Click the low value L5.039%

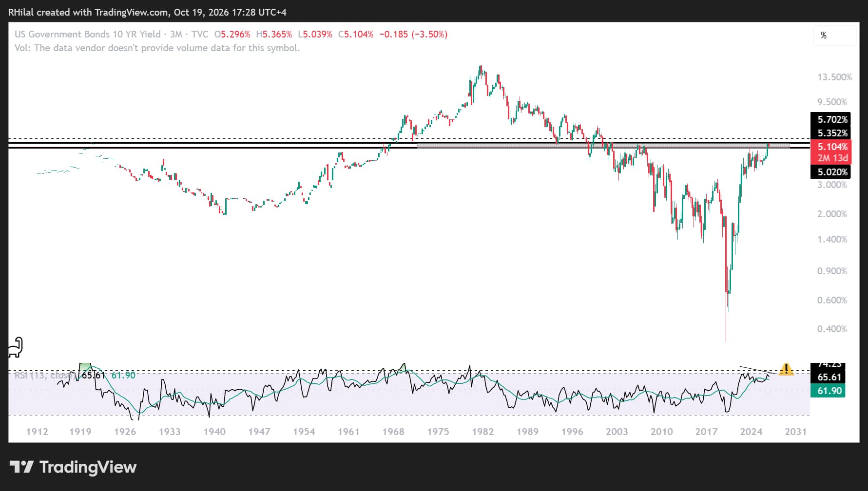(x=315, y=34)
